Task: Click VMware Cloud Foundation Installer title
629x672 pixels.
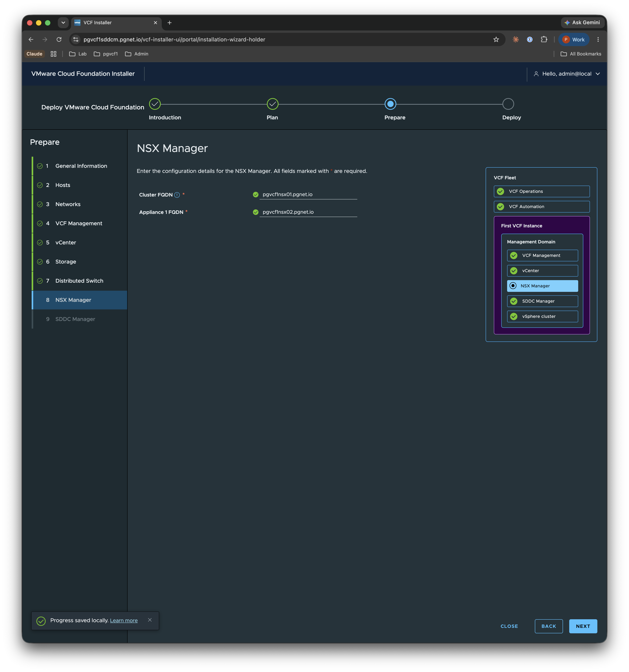Action: tap(83, 74)
